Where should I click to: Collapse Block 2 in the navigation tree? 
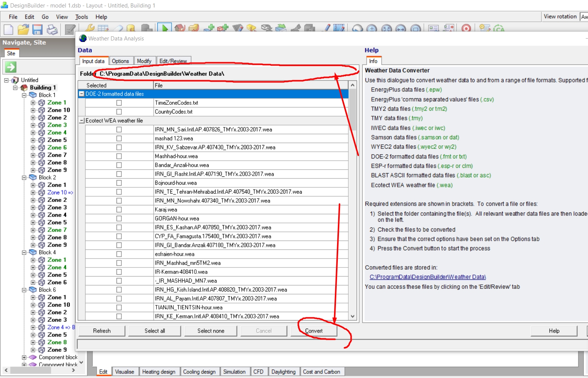click(x=24, y=178)
